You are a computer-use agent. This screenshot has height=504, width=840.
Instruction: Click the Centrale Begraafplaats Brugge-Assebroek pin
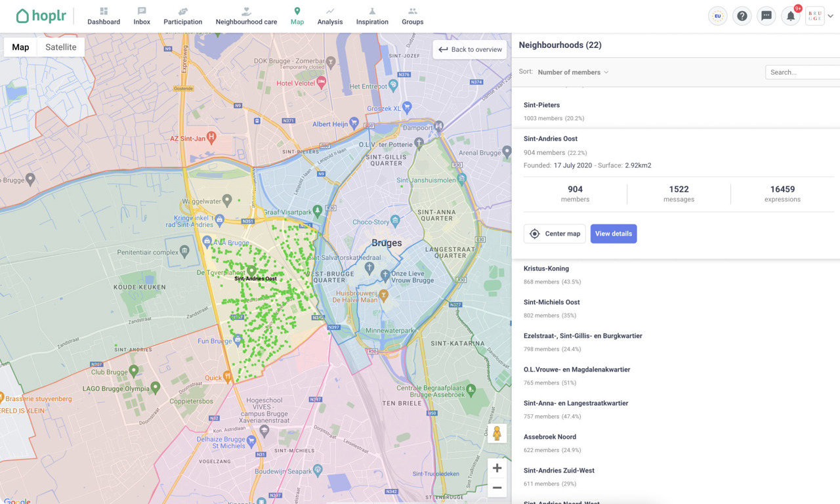tap(471, 389)
